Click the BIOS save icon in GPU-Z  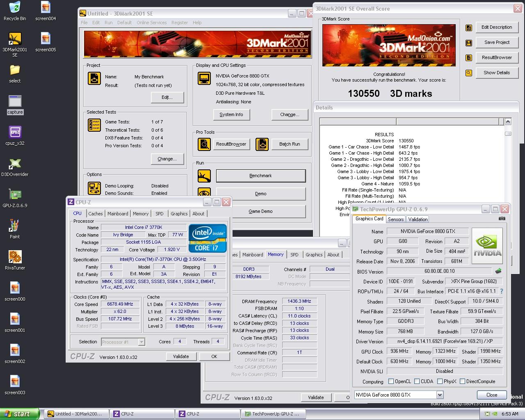(x=498, y=271)
